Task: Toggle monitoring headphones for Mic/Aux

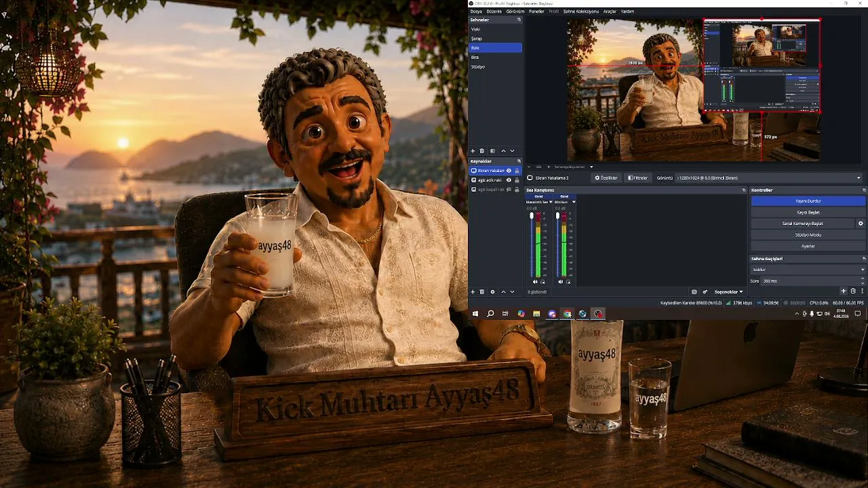Action: (x=568, y=281)
